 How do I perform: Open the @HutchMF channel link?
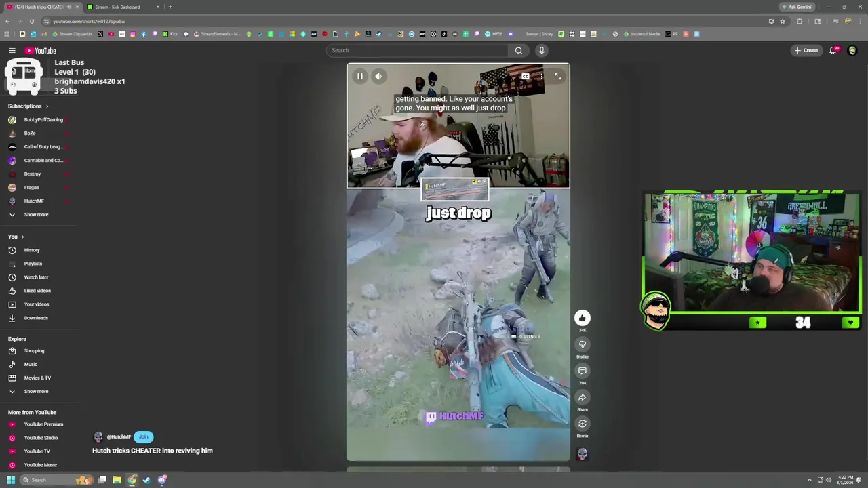pos(119,437)
